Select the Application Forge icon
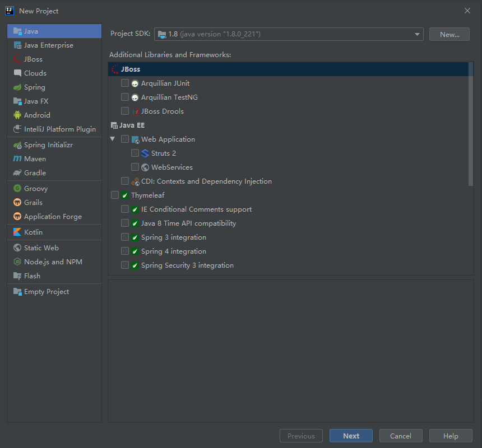Screen dimensions: 482x448 (x=17, y=217)
